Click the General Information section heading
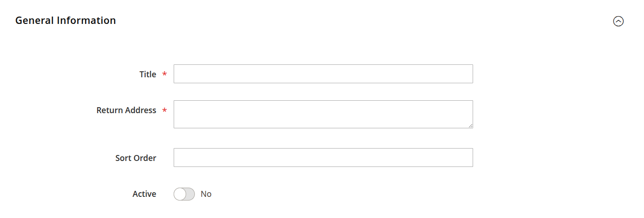 click(x=65, y=21)
